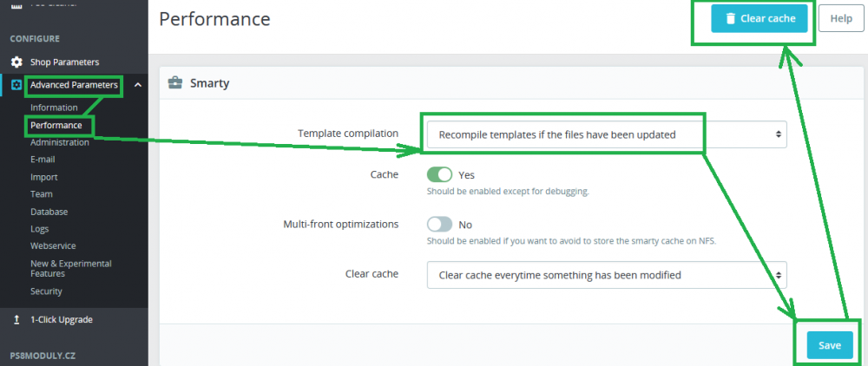Viewport: 868px width, 366px height.
Task: Click the Save button
Action: [829, 345]
